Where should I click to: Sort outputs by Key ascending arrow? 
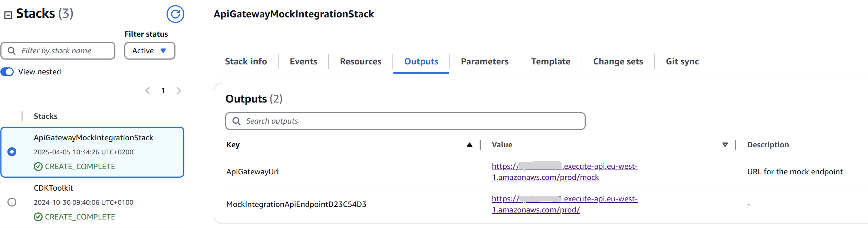click(x=469, y=145)
